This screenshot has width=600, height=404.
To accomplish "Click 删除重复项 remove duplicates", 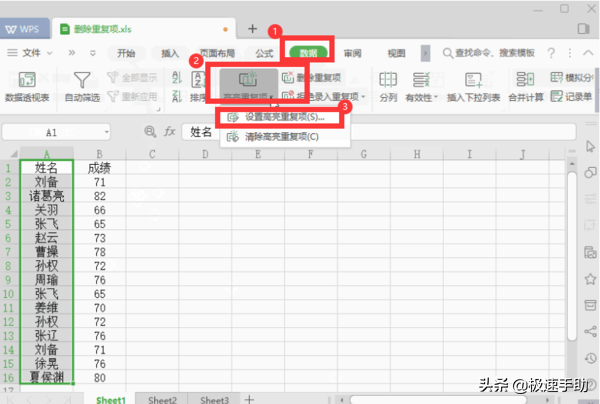I will [x=311, y=78].
